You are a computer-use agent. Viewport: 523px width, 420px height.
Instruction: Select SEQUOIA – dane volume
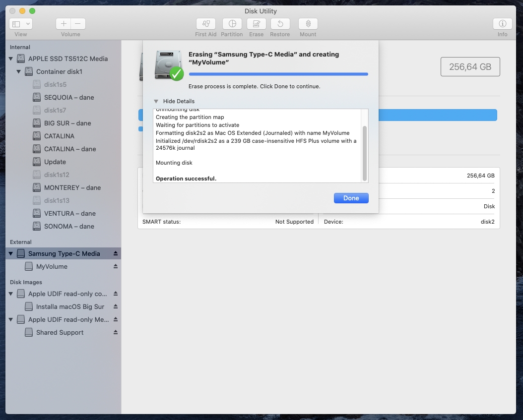pyautogui.click(x=64, y=97)
